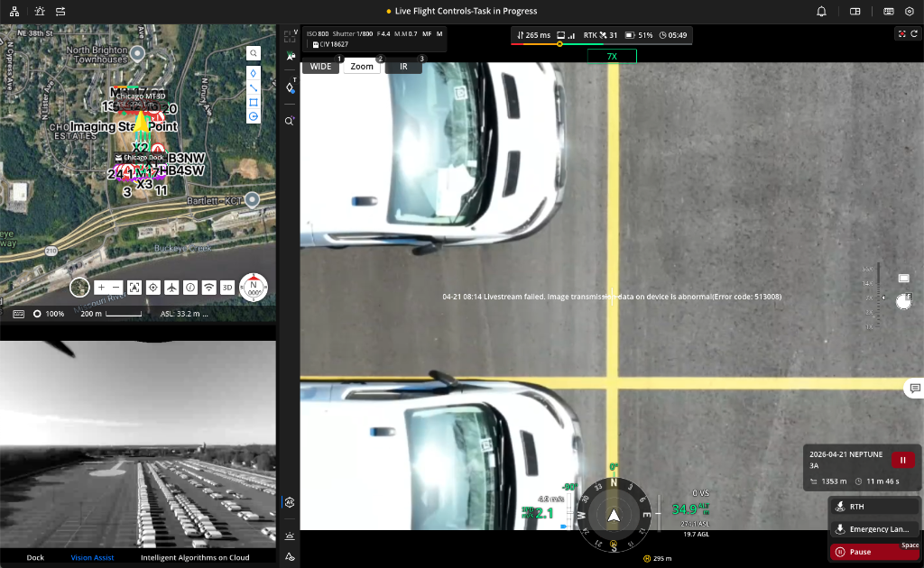This screenshot has width=924, height=568.
Task: Click the RTH return-to-home button
Action: tap(874, 506)
